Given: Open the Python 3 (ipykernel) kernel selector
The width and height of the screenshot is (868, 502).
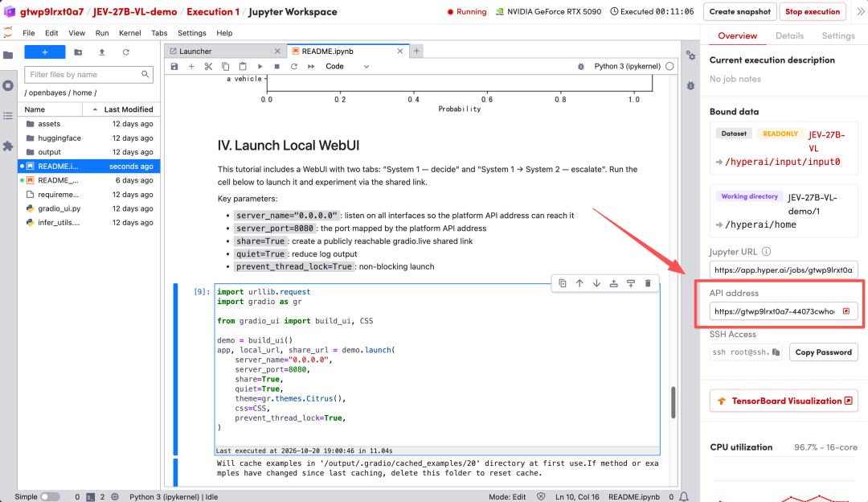Looking at the screenshot, I should click(x=627, y=67).
